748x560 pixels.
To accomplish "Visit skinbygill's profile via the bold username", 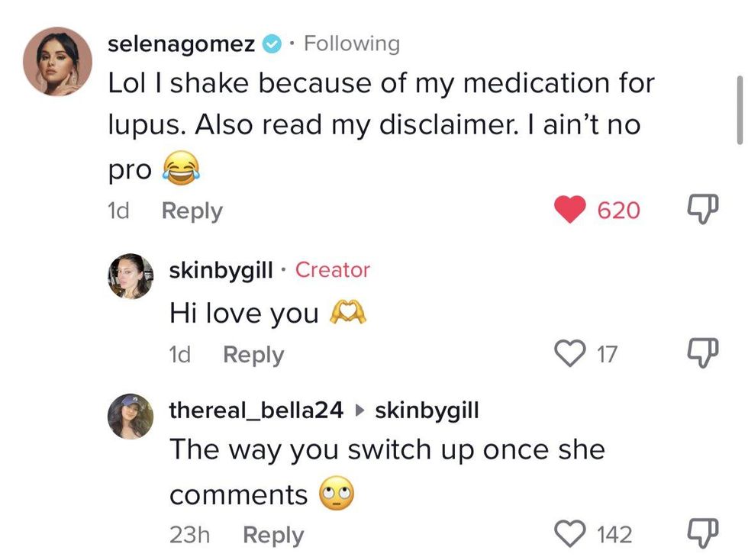I will tap(221, 270).
